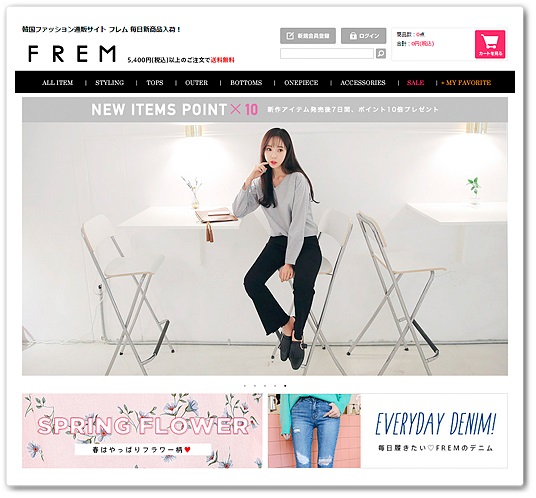Click the login button with lock icon
This screenshot has width=536, height=498.
[363, 36]
